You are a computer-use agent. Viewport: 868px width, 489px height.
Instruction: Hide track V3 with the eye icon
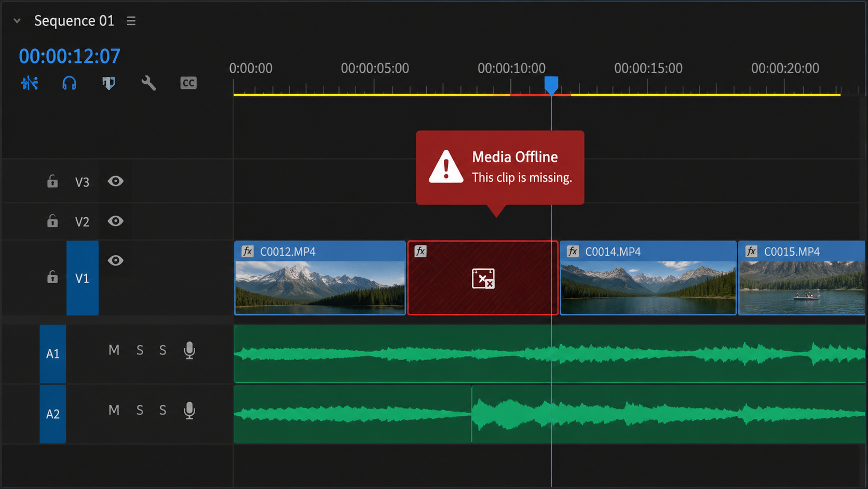[115, 181]
